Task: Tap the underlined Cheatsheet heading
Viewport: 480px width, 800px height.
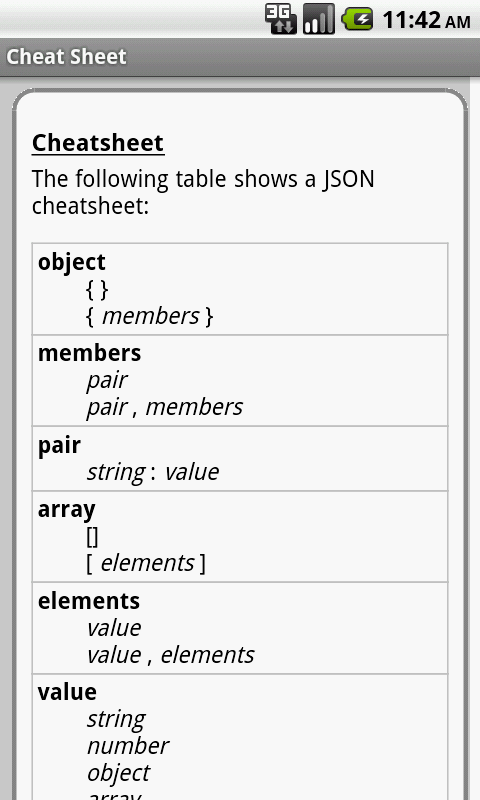Action: click(x=98, y=143)
